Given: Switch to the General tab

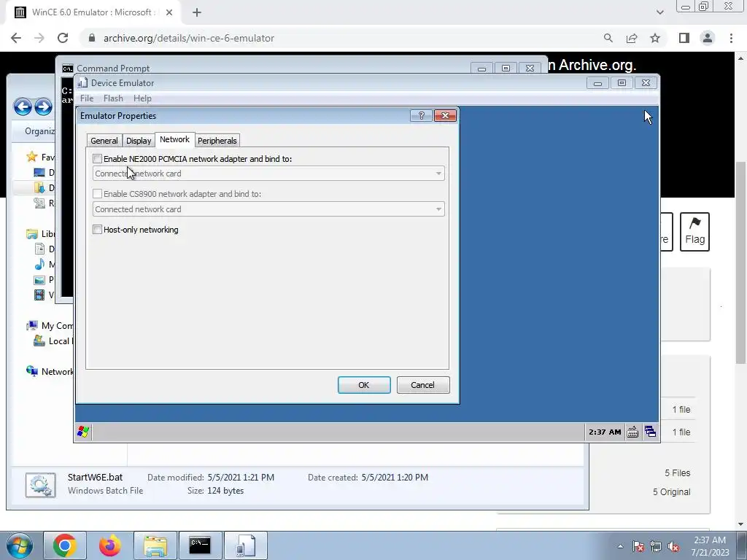Looking at the screenshot, I should click(104, 141).
